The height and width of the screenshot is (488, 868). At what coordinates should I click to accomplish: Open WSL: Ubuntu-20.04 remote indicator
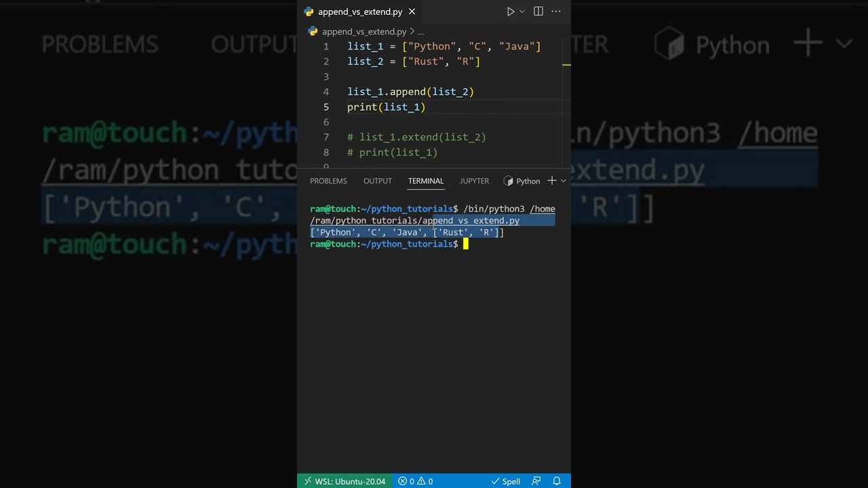tap(344, 481)
